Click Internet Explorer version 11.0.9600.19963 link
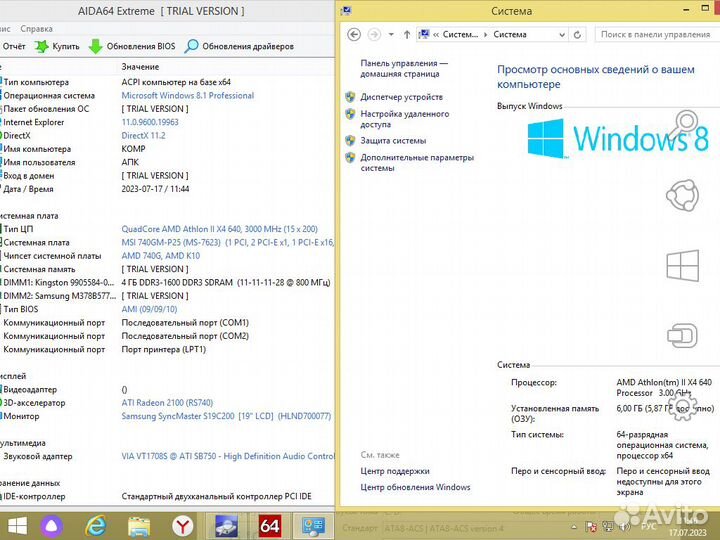This screenshot has width=720, height=540. point(150,122)
